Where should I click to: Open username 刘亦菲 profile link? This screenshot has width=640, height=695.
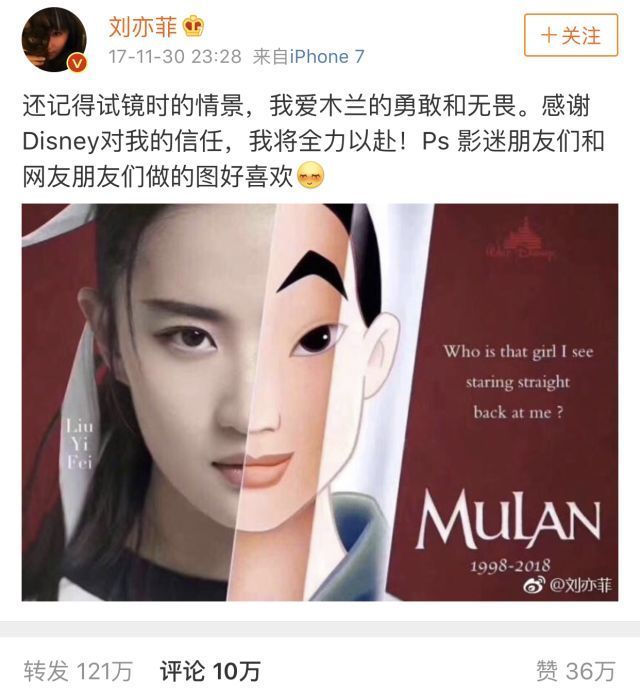tap(143, 27)
